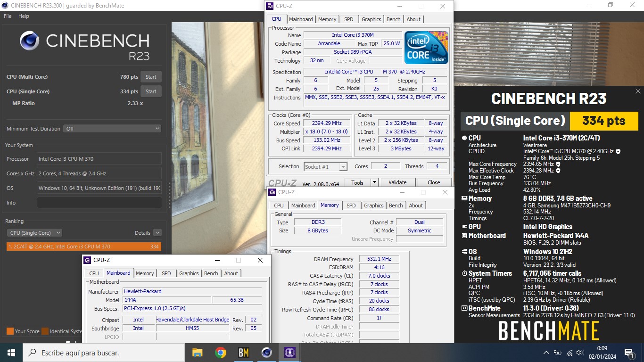Click the Identical System brown legend swatch
This screenshot has height=362, width=644.
[45, 331]
